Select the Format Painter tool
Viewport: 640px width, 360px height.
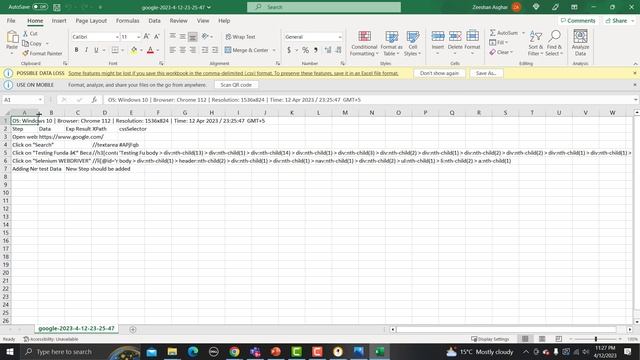(x=42, y=53)
